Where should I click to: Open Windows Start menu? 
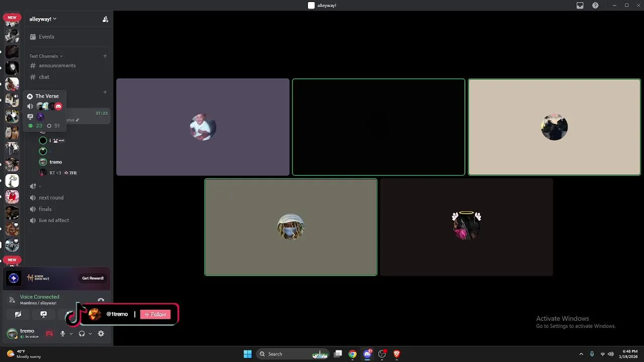pyautogui.click(x=248, y=354)
